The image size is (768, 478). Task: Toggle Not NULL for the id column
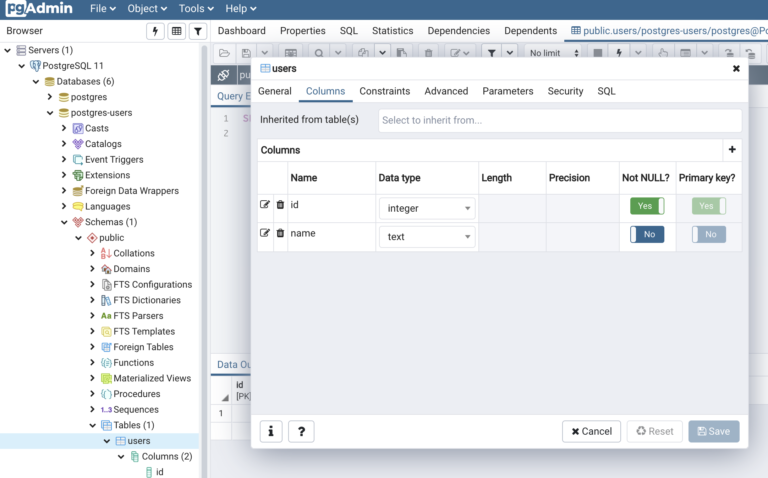tap(647, 206)
